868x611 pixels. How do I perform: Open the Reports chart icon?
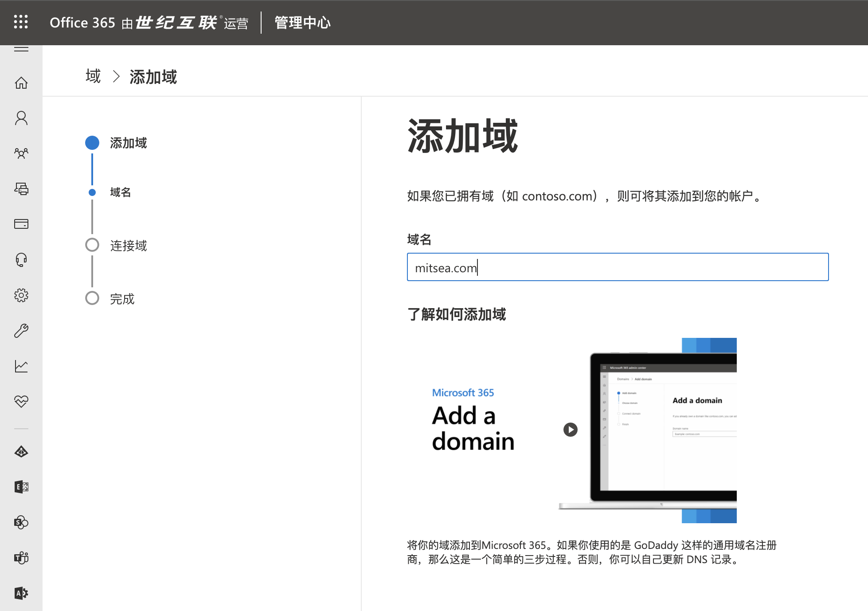pos(21,366)
